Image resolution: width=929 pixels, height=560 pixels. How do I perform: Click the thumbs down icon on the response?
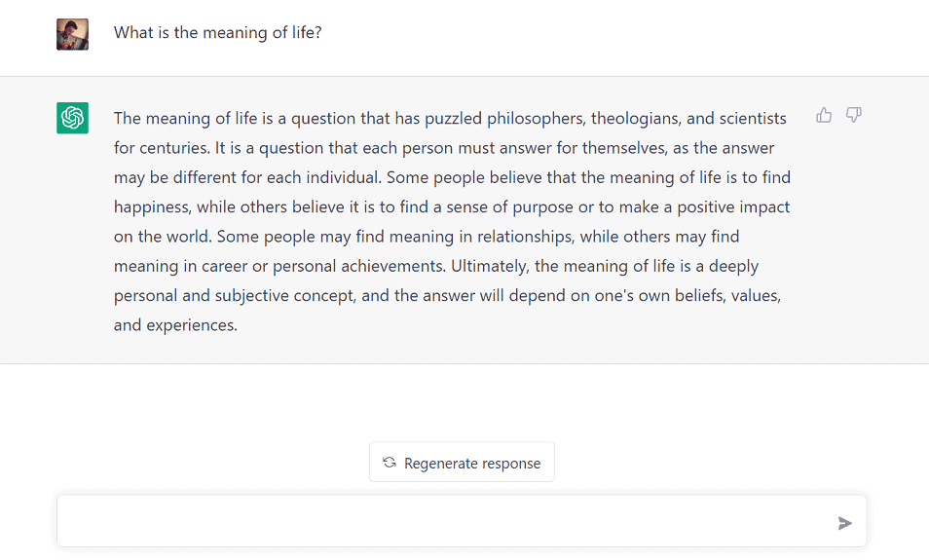(x=854, y=116)
